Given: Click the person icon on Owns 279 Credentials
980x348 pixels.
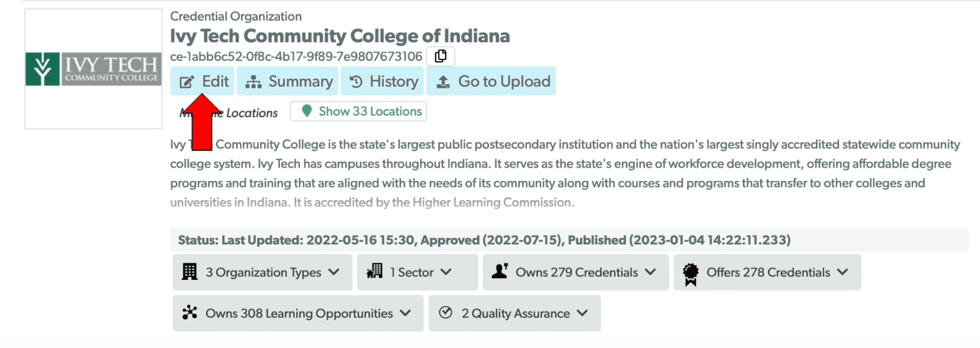Looking at the screenshot, I should [x=501, y=272].
